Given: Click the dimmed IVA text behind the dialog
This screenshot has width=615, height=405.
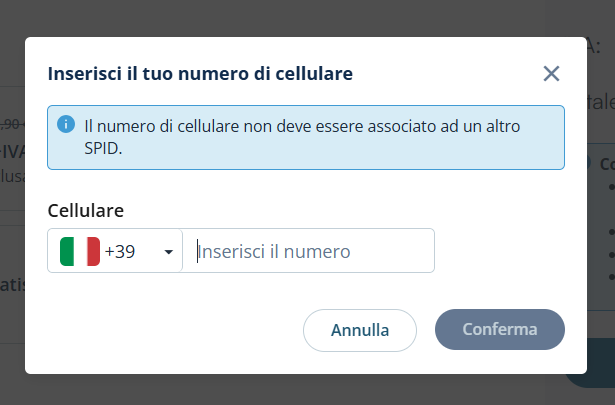Looking at the screenshot, I should coord(12,153).
